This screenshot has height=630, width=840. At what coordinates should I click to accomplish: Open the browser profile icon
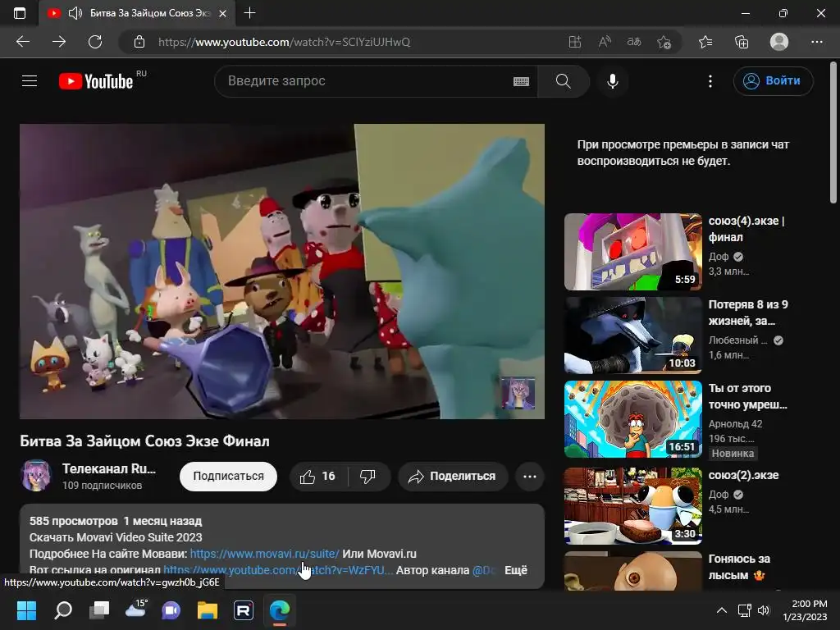[x=779, y=42]
